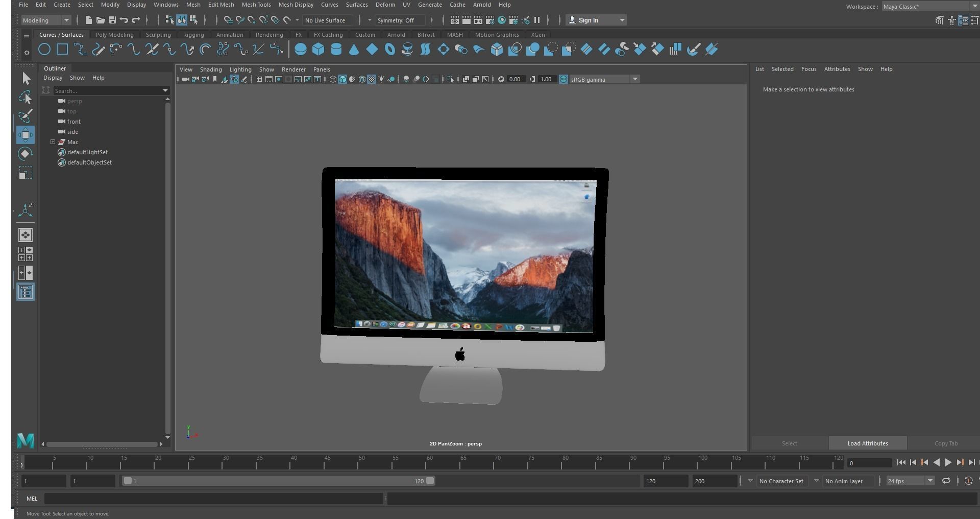The image size is (980, 519).
Task: Create a NURBS cylinder from the shelf
Action: point(336,50)
